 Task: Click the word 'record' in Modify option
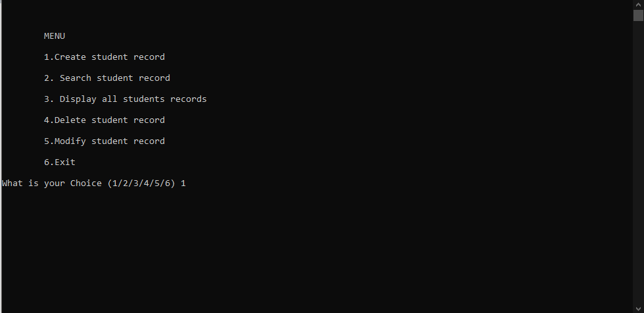tap(149, 141)
